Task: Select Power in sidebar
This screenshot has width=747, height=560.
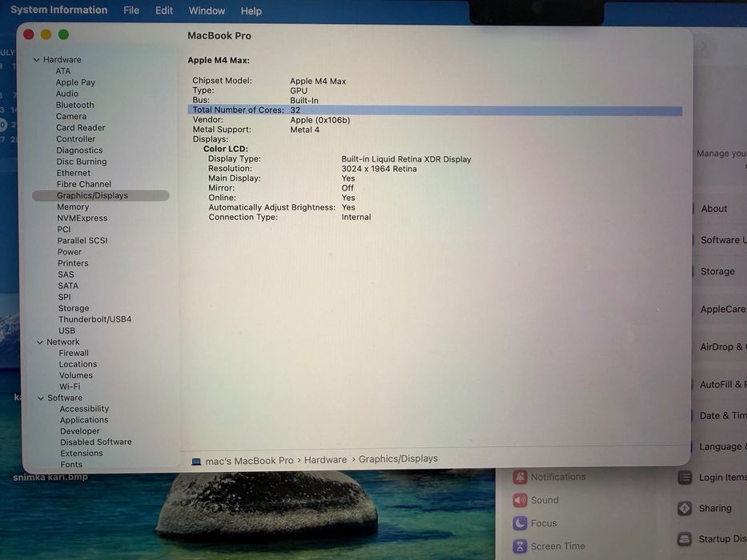Action: click(70, 252)
